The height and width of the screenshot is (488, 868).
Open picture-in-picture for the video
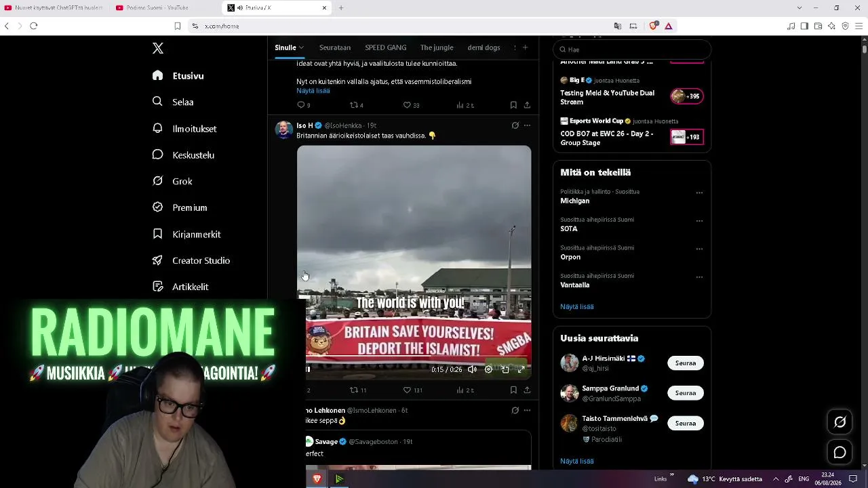[505, 369]
